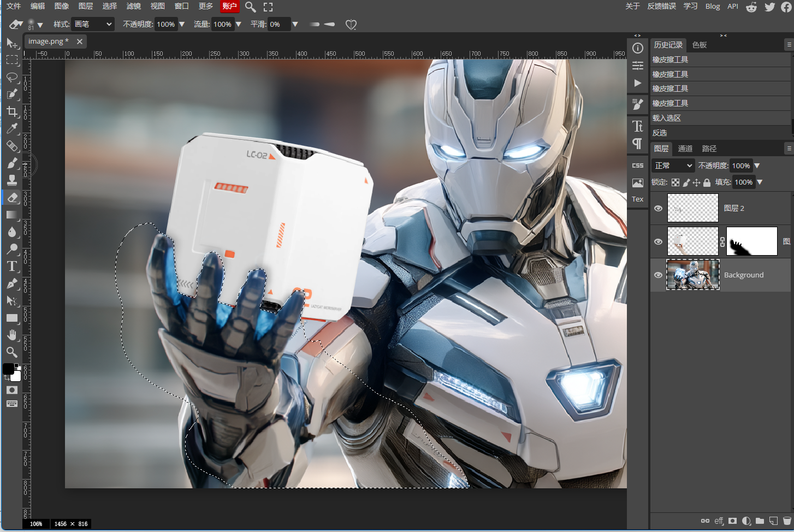Expand the 流量 flow slider arrow

238,24
